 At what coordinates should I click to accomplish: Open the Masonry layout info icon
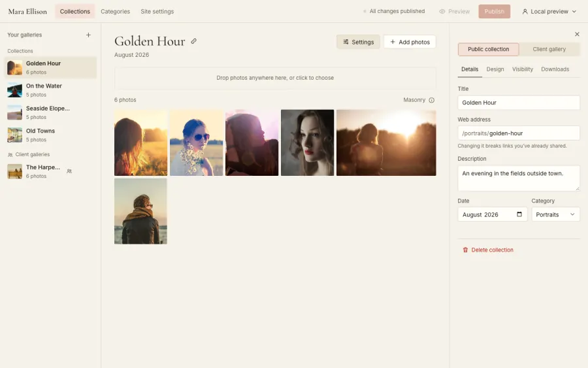coord(432,100)
